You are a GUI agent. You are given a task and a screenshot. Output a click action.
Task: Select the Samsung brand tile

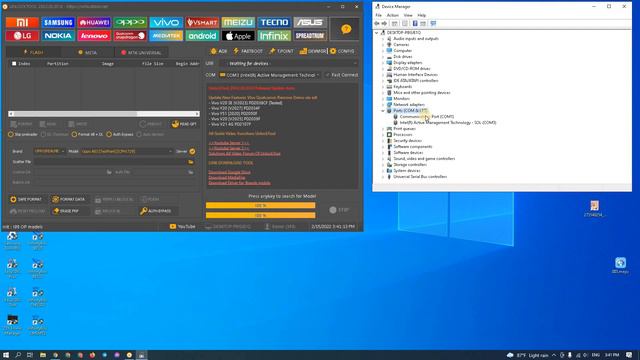58,22
